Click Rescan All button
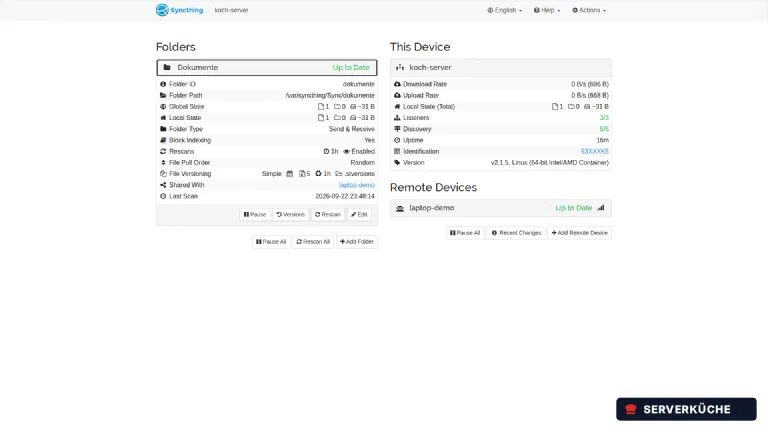The image size is (768, 432). pyautogui.click(x=313, y=242)
